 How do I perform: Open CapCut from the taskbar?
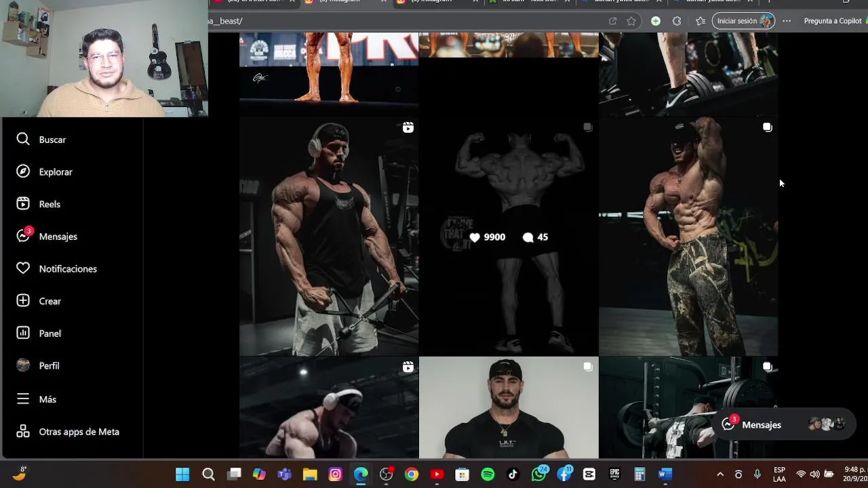[589, 474]
